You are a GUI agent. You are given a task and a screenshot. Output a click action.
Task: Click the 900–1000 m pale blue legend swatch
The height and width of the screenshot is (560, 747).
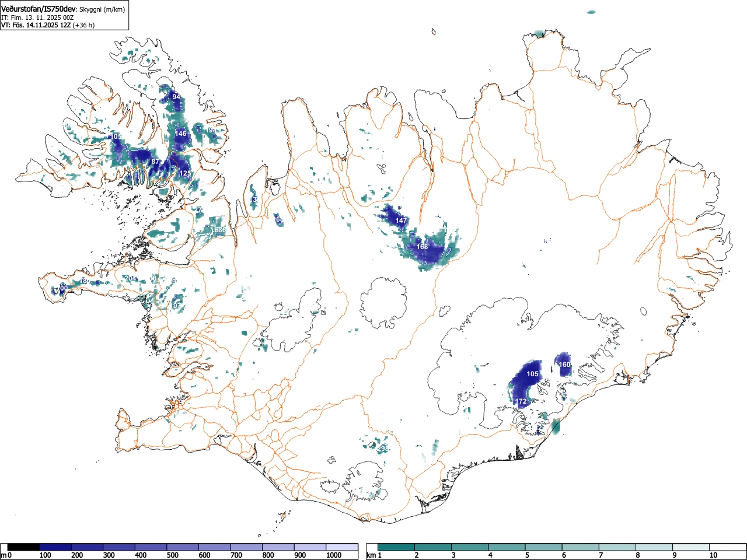310,547
